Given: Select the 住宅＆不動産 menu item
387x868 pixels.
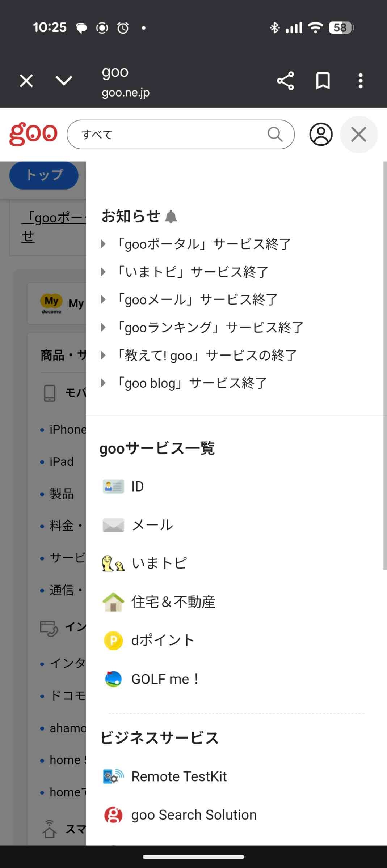Looking at the screenshot, I should (173, 602).
